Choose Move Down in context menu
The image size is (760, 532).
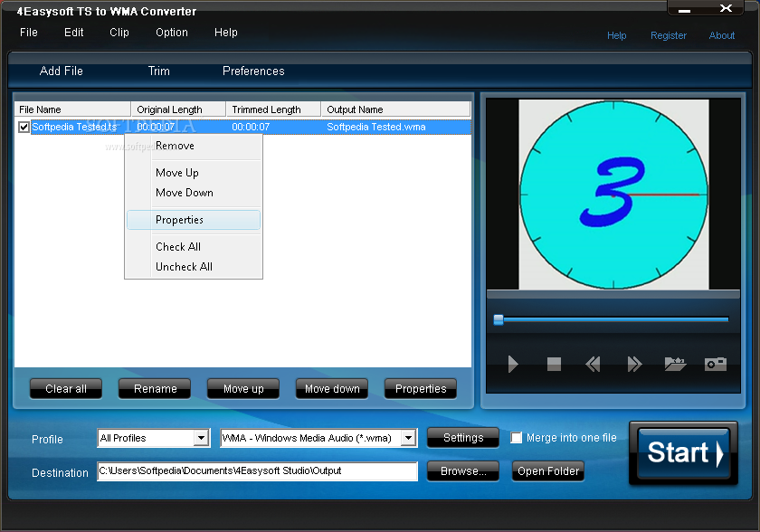coord(194,193)
